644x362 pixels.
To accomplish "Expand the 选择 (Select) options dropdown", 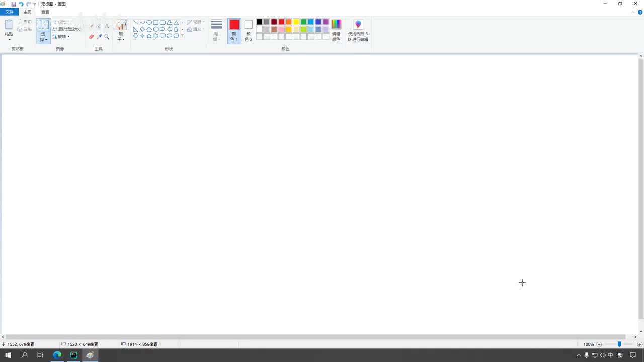I will tap(43, 37).
